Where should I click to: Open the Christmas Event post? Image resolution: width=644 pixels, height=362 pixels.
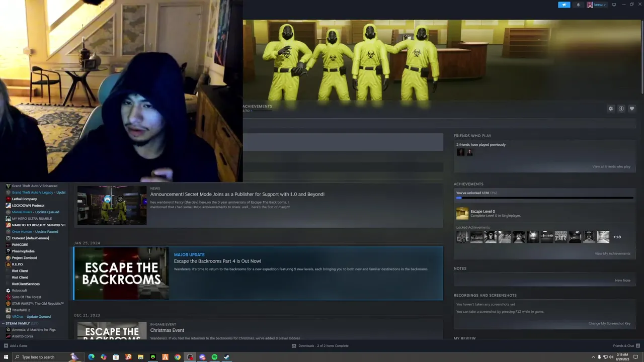pyautogui.click(x=167, y=330)
